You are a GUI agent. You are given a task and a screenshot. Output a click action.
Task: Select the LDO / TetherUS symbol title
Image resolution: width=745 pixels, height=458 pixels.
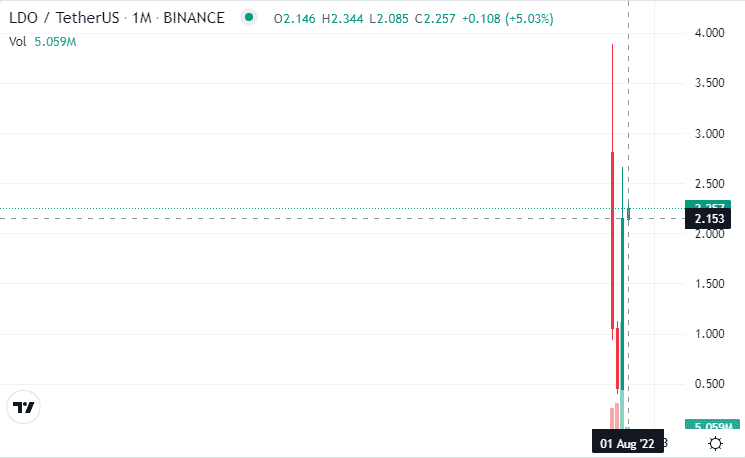(64, 18)
